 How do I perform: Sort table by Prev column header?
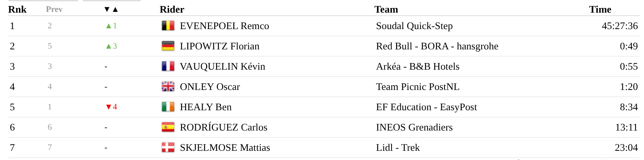(x=54, y=9)
